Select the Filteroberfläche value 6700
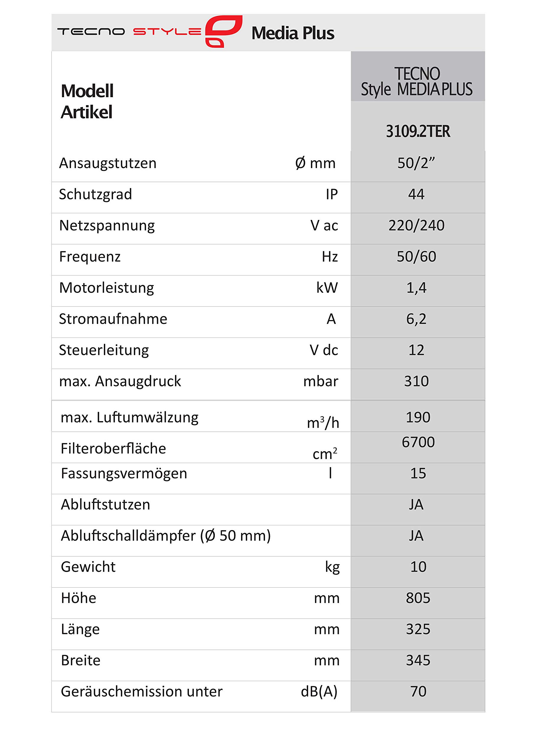This screenshot has height=756, width=535. tap(418, 442)
